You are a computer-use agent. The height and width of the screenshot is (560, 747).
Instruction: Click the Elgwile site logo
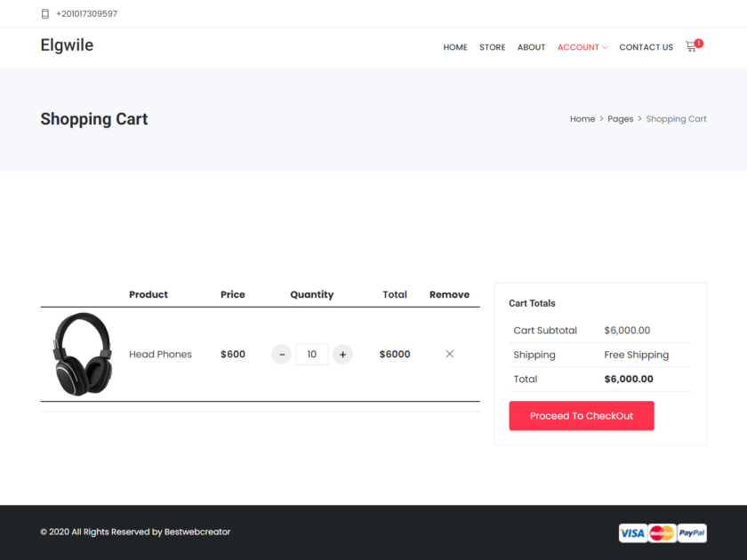[67, 44]
